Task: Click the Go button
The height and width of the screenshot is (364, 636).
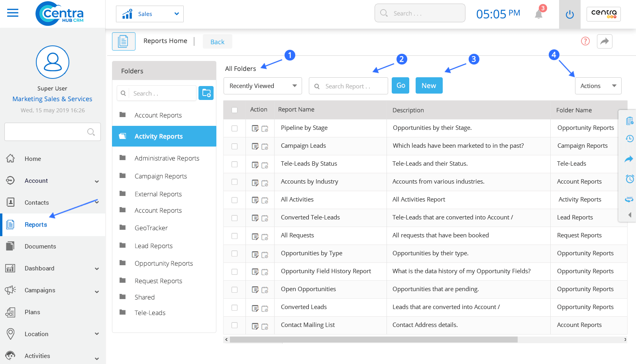Action: point(400,85)
